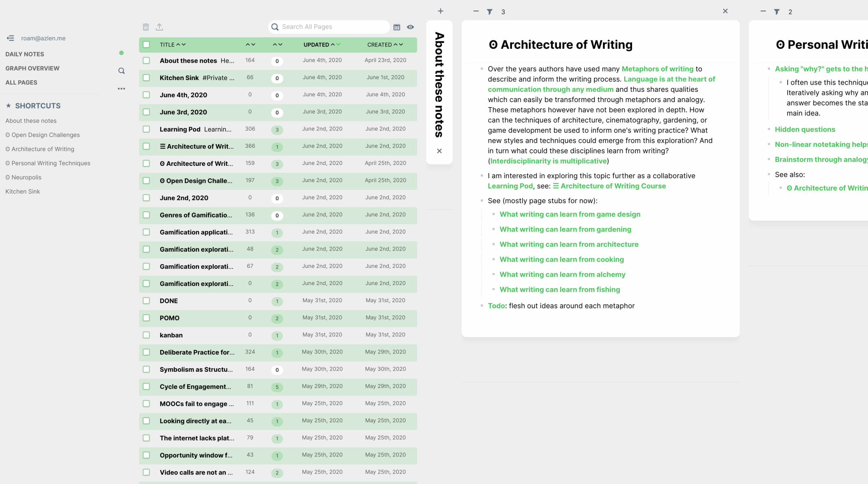Click the filter icon on Architecture panel

pos(490,12)
